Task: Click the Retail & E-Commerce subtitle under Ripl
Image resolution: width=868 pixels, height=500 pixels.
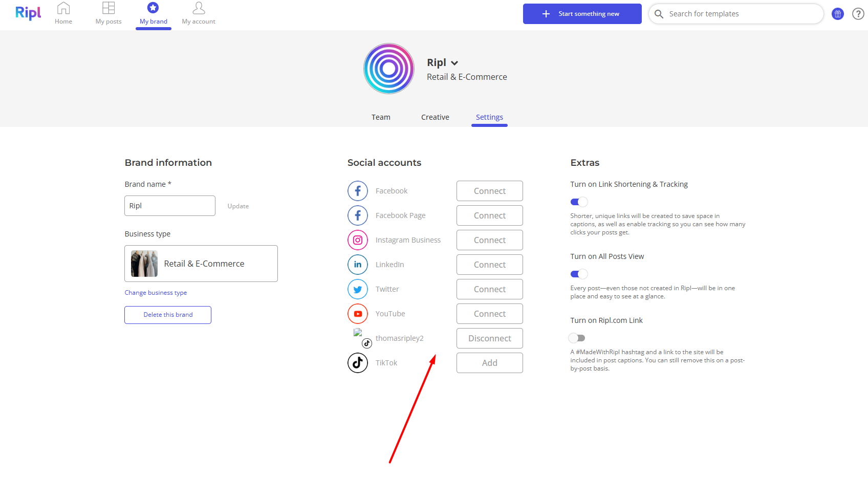Action: [x=467, y=77]
